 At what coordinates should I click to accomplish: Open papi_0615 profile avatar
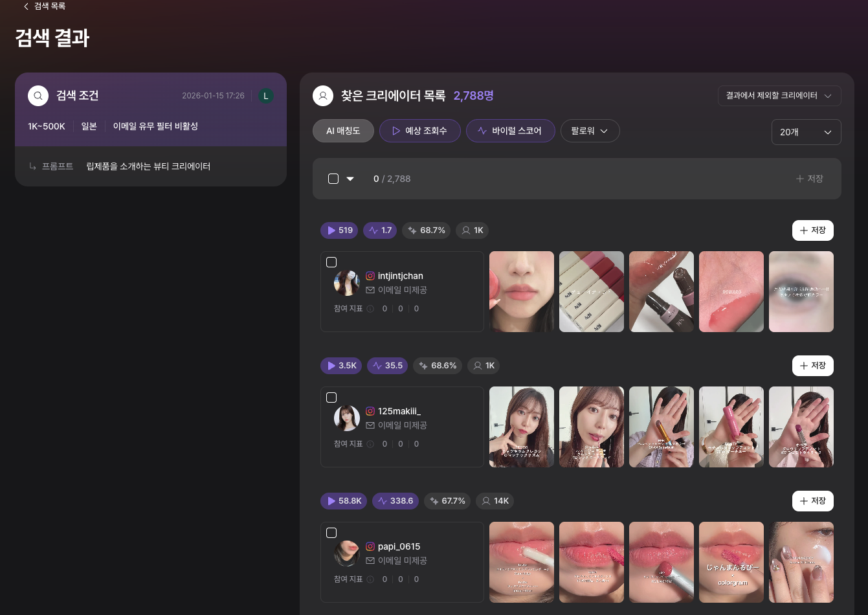click(x=346, y=553)
